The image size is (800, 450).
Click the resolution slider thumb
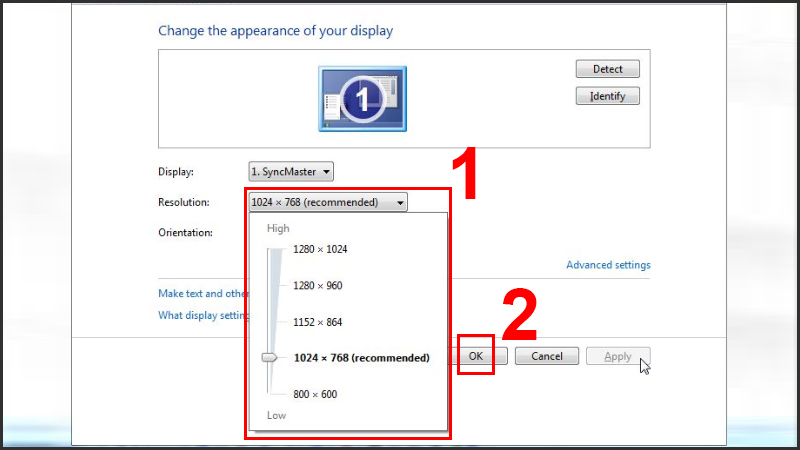269,357
